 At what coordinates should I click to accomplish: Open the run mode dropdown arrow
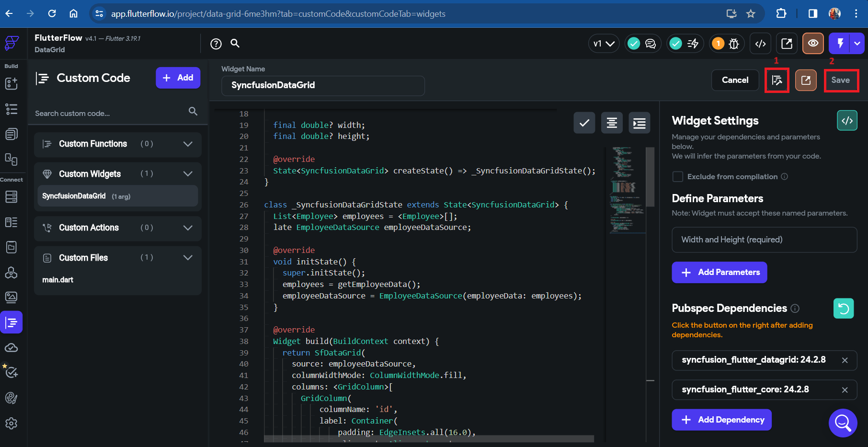tap(857, 44)
